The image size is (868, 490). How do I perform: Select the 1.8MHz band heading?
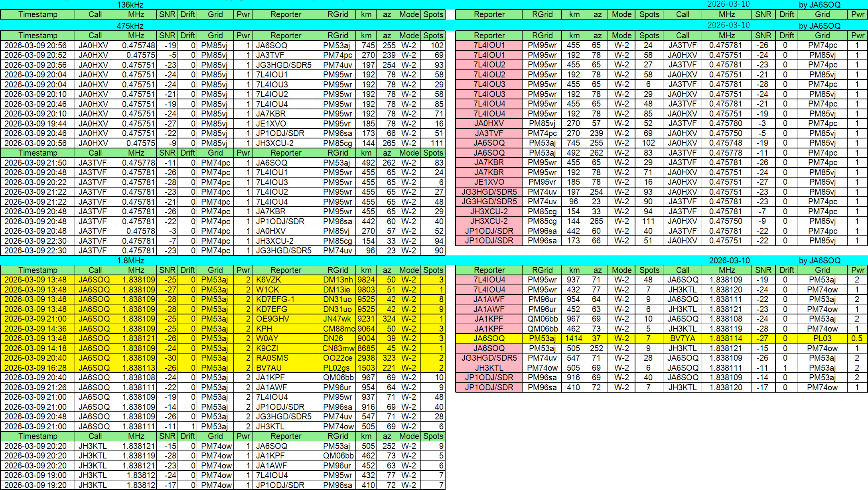tap(130, 261)
